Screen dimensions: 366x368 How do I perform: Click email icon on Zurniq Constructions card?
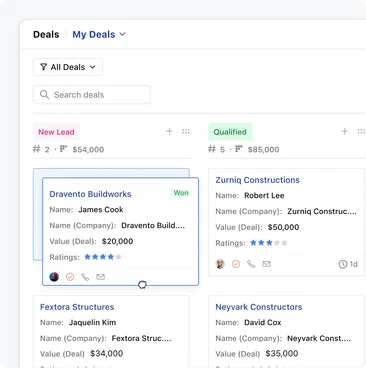(x=266, y=264)
